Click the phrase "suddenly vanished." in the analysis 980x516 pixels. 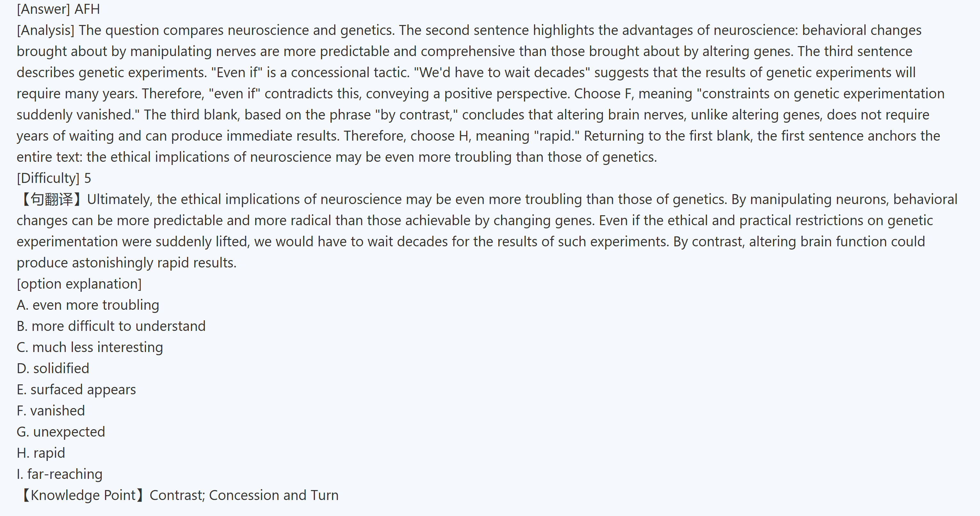(x=78, y=115)
